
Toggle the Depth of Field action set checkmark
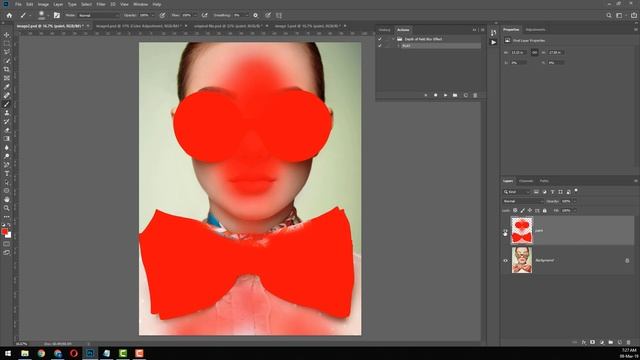tap(380, 39)
